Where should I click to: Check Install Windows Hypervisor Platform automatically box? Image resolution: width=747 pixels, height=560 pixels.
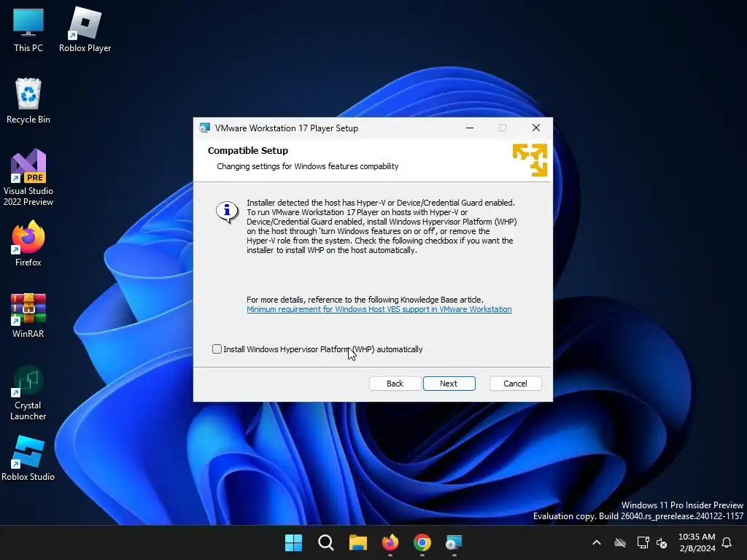click(x=217, y=349)
